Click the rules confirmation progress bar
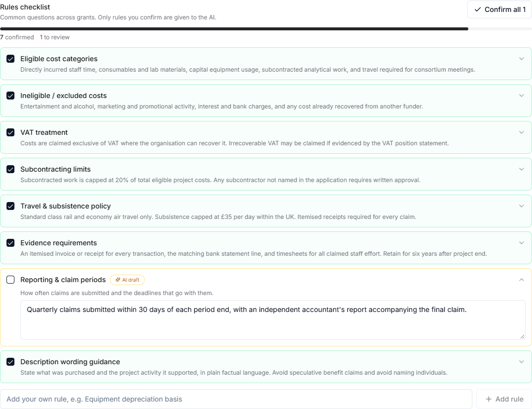The image size is (532, 409). click(x=266, y=29)
